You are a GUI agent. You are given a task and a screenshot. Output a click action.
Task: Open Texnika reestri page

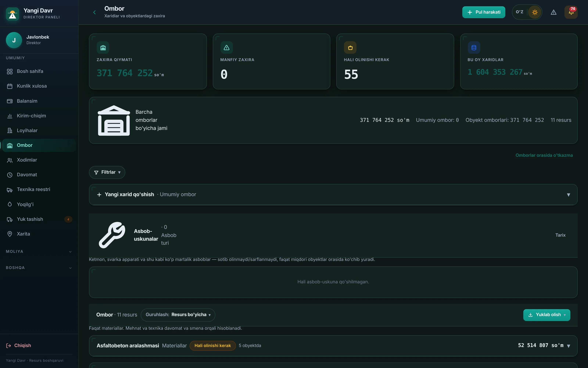pos(39,190)
